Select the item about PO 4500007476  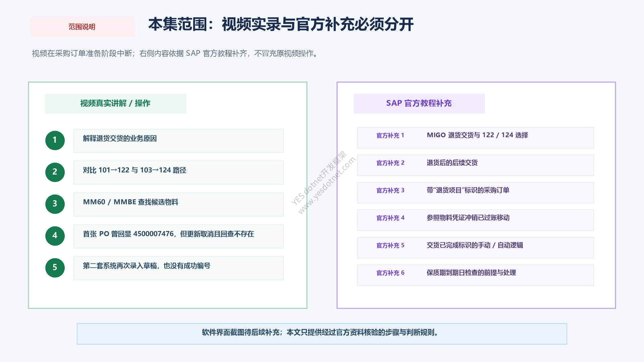[178, 236]
